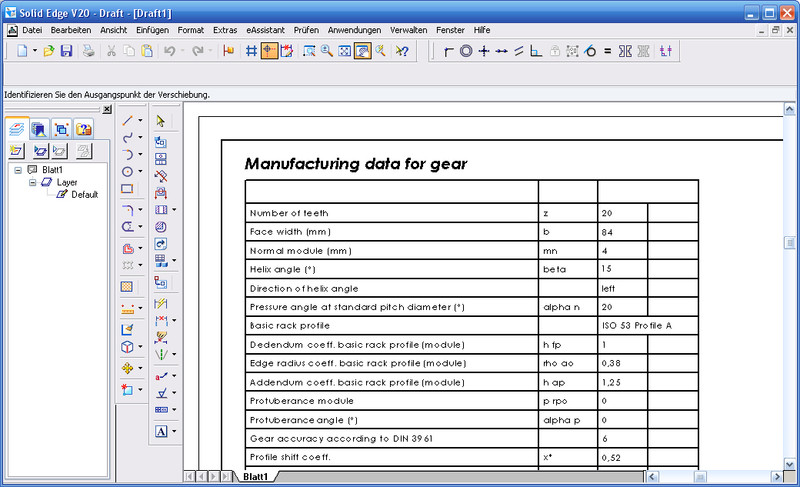Click the Select arrow tool

pyautogui.click(x=161, y=121)
